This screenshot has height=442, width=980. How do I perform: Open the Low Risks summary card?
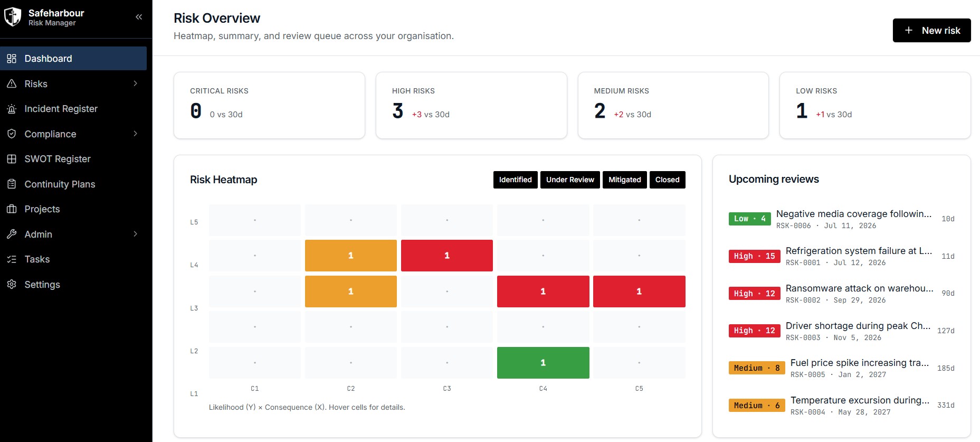(875, 106)
